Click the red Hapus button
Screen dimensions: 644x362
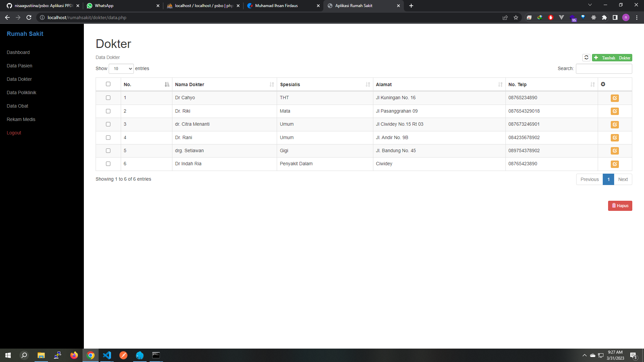click(x=620, y=206)
